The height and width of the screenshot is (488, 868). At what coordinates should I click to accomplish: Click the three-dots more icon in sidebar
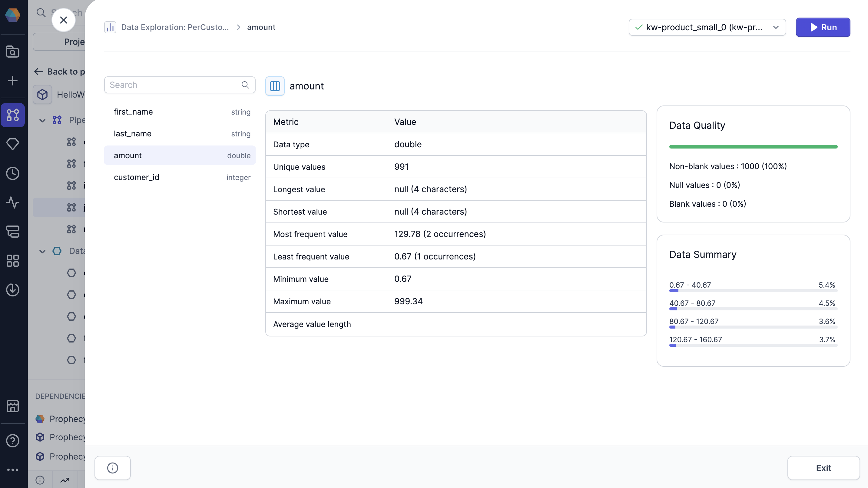pos(13,470)
